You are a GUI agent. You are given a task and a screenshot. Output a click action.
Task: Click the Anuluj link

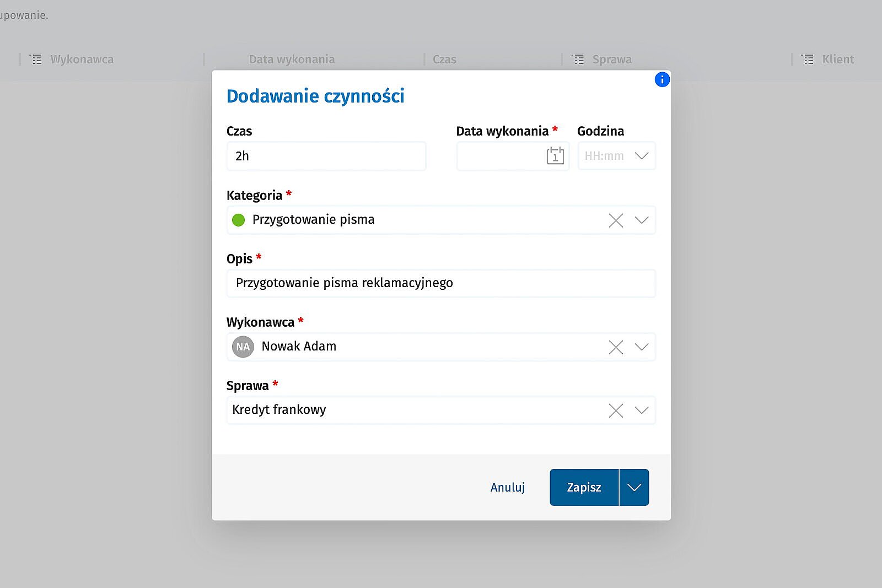point(507,487)
